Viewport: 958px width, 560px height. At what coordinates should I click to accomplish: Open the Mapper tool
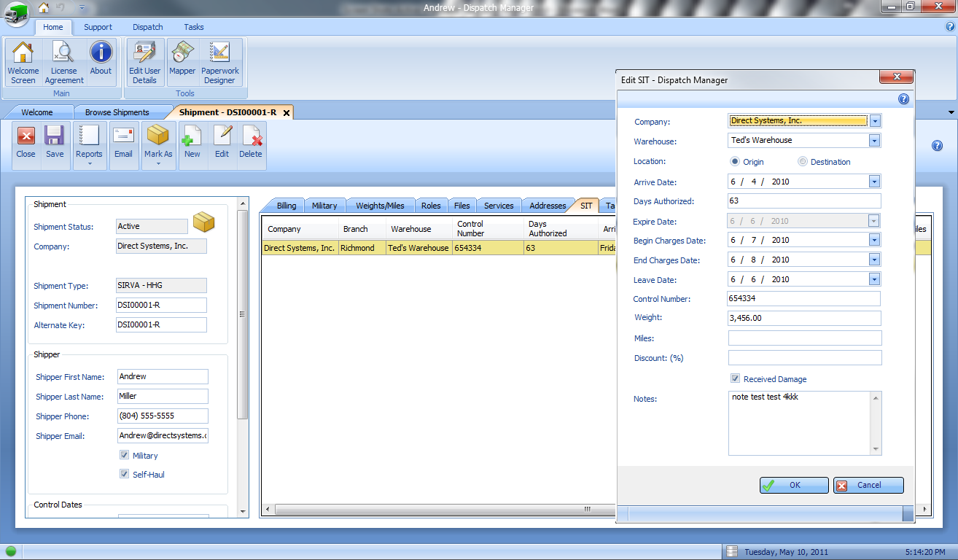click(x=182, y=61)
